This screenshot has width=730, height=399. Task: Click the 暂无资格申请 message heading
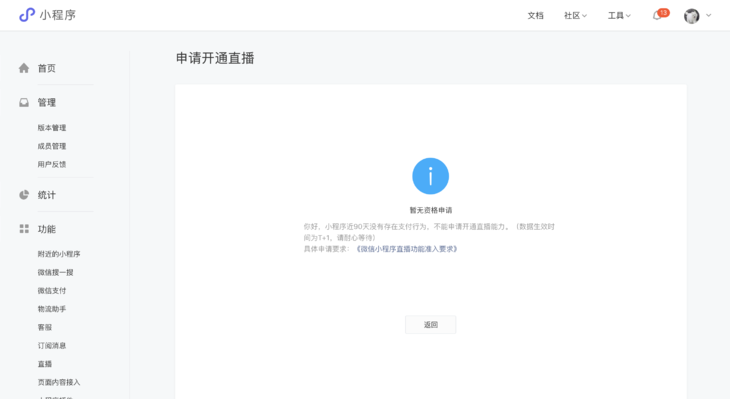click(431, 210)
